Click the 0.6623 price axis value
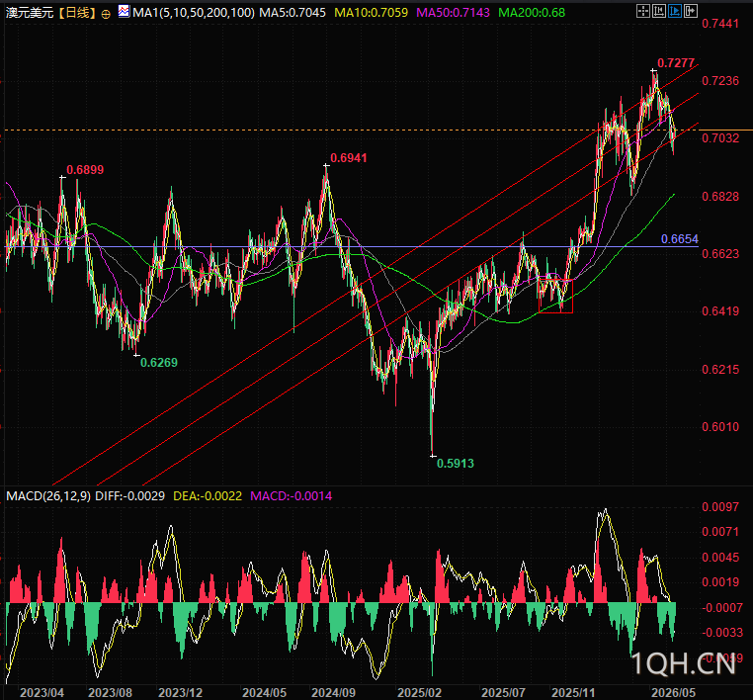Screen dimensions: 753x700 [x=720, y=254]
